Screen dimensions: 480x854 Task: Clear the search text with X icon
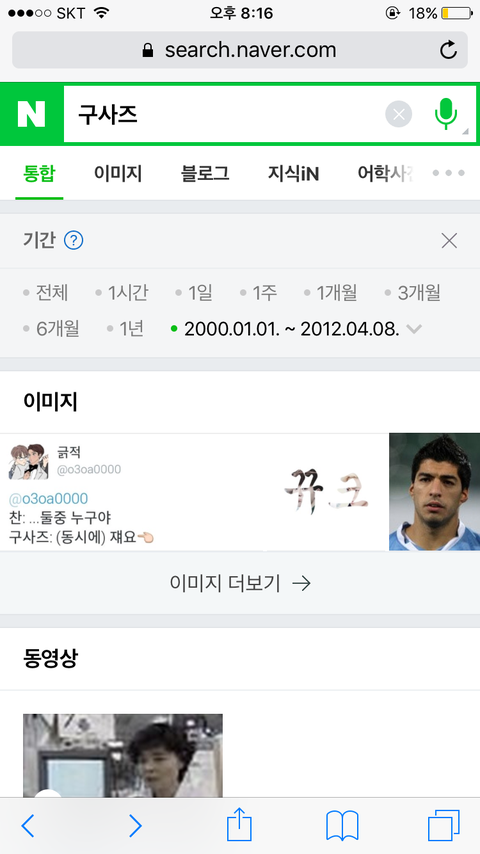click(399, 114)
